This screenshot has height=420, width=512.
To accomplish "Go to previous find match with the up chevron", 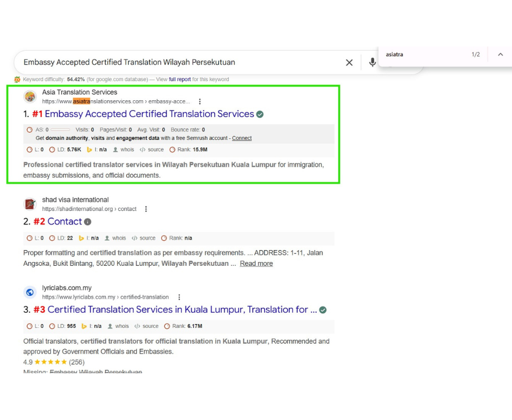I will click(x=500, y=54).
